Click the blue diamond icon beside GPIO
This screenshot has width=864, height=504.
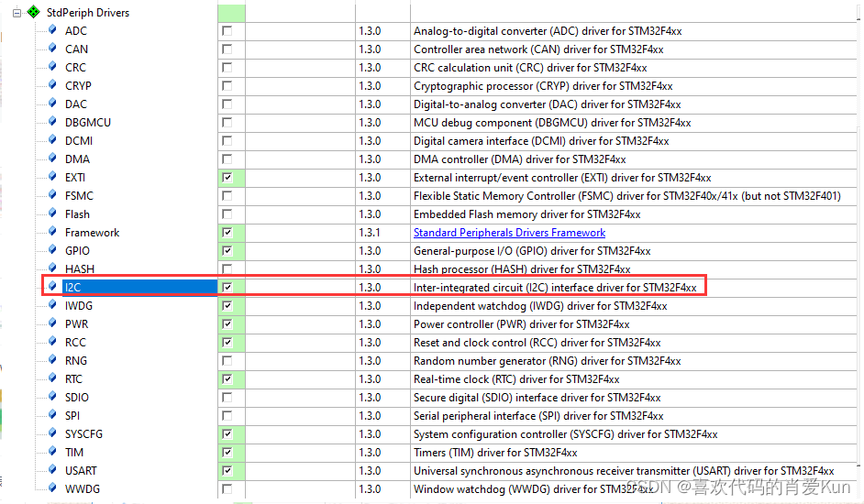(x=52, y=249)
